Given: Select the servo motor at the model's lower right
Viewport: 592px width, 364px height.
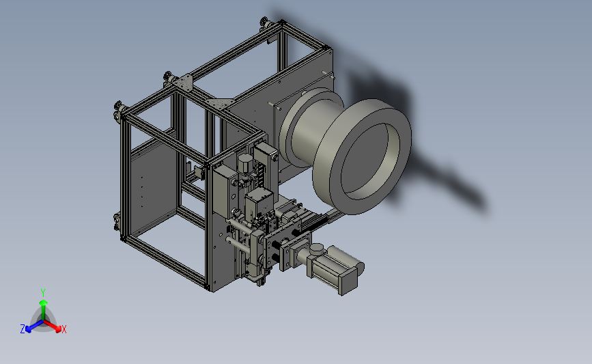Looking at the screenshot, I should (x=336, y=270).
